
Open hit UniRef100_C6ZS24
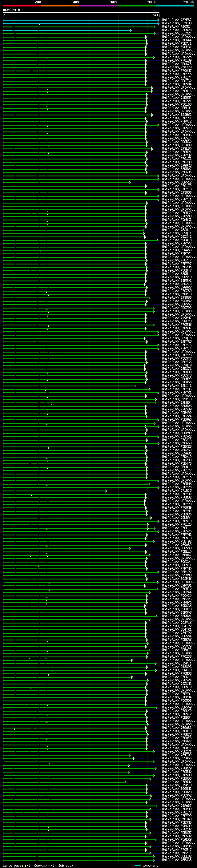click(x=177, y=33)
